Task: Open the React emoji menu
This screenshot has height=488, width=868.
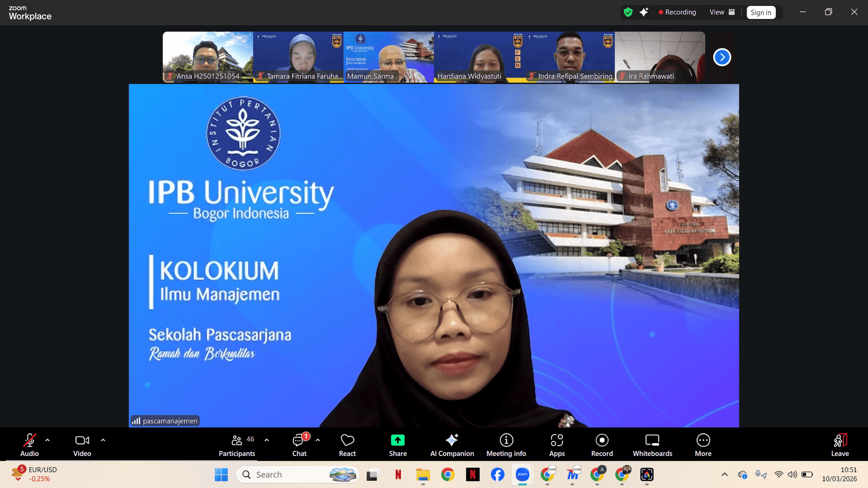Action: pos(347,445)
